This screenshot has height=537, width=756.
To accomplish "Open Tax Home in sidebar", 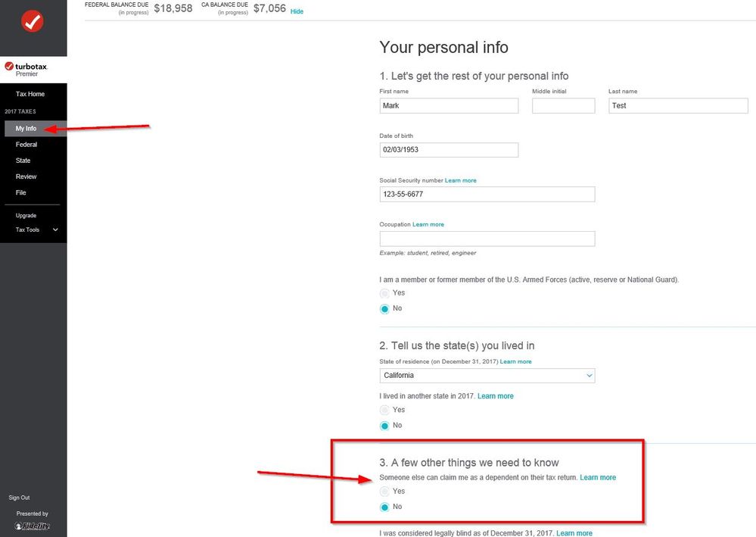I will [30, 94].
